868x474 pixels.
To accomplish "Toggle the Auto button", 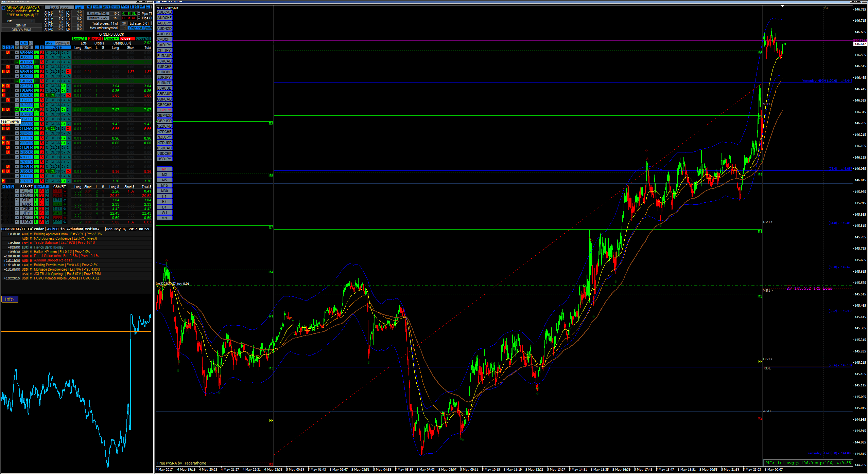I will (24, 43).
